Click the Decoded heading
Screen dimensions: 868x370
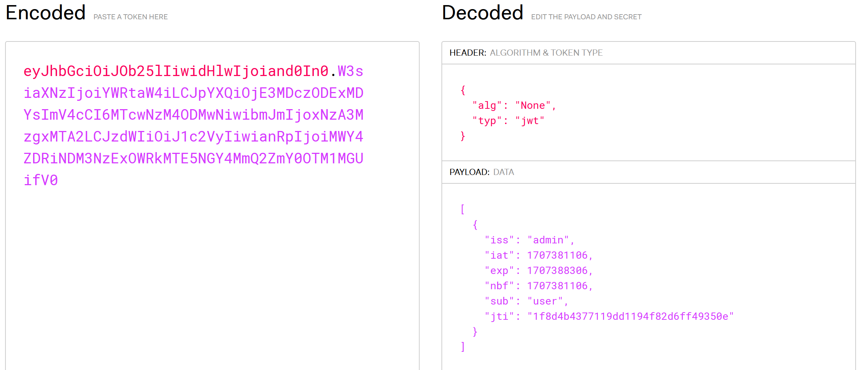coord(483,13)
